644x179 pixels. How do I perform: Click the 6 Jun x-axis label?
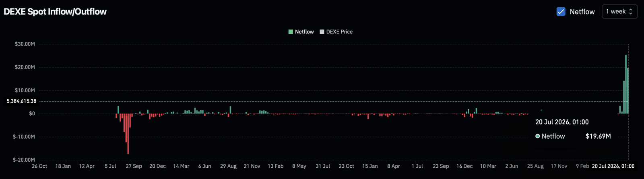204,166
